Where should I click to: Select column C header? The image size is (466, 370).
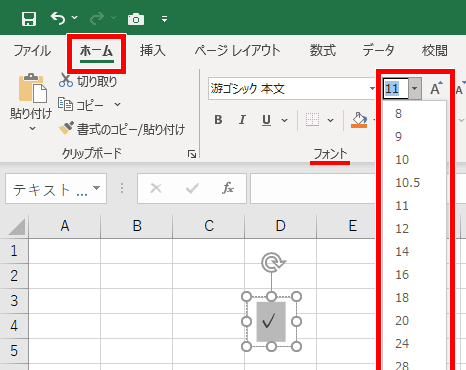coord(209,226)
